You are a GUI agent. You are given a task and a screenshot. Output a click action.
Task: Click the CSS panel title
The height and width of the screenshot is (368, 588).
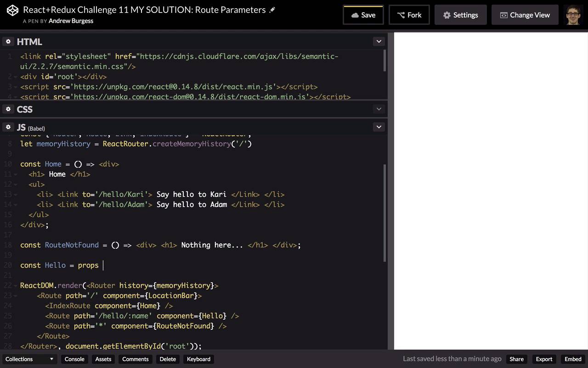pos(25,109)
